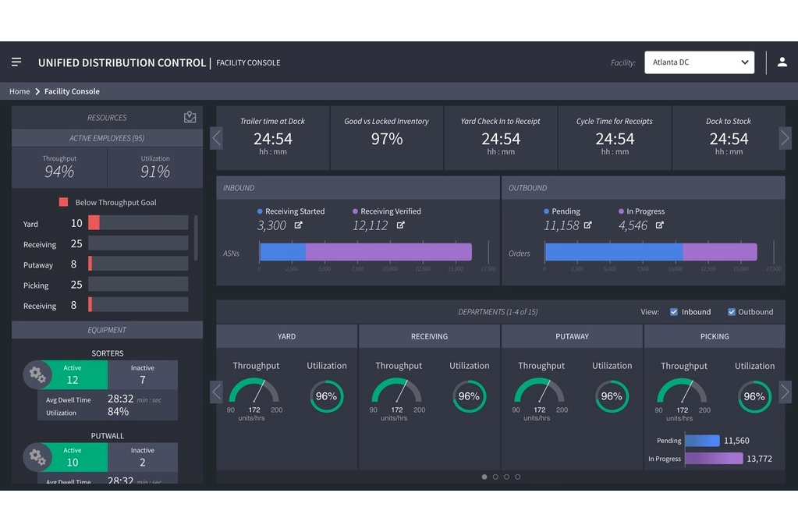Click the Active 12 sorters button
Viewport: 798px width, 532px height.
74,374
